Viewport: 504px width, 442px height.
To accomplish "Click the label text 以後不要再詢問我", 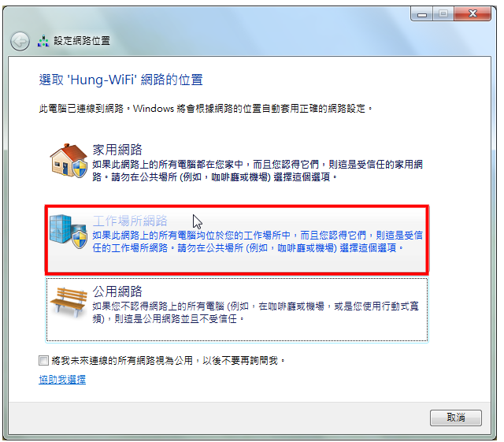I will click(x=240, y=361).
